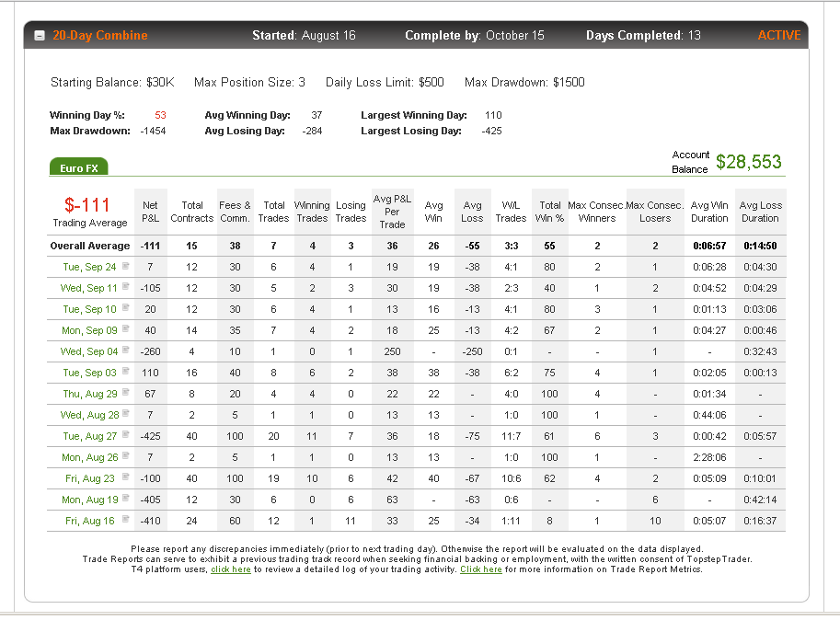Viewport: 840px width, 632px height.
Task: Open the Wed, Sep 04 day report
Action: click(x=89, y=351)
